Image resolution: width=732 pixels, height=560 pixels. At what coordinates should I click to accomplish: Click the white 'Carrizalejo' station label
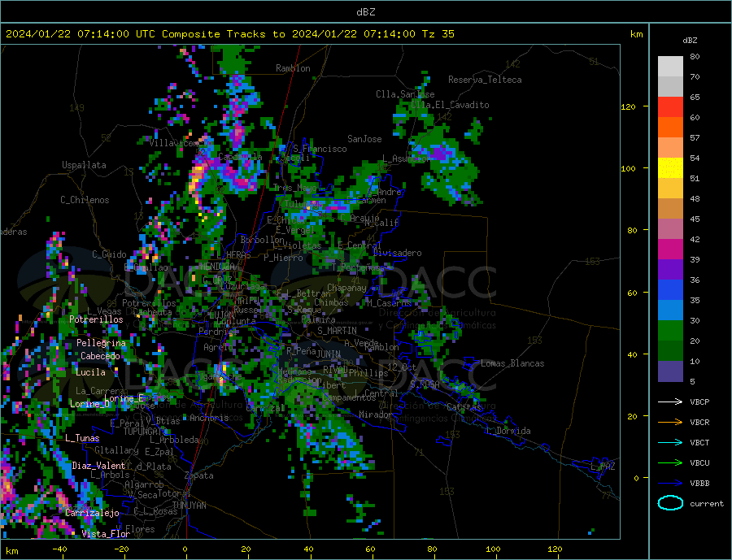coord(93,513)
